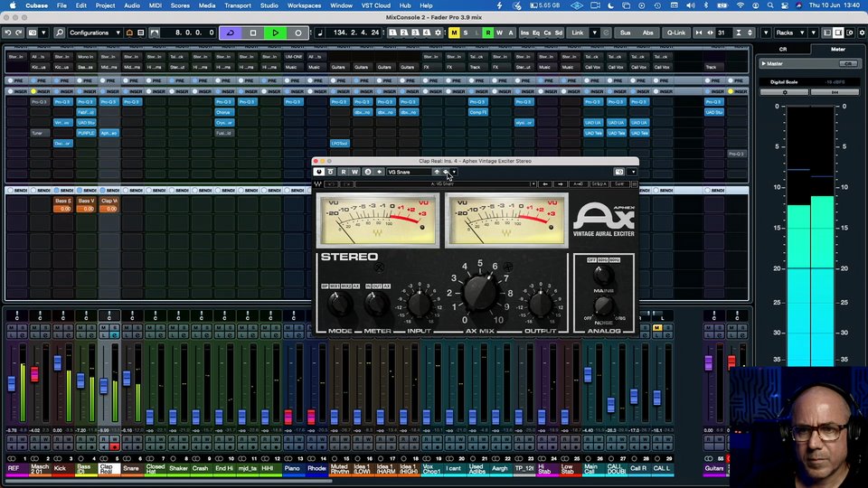
Task: Load next preset arrow in plugin header
Action: click(x=446, y=172)
